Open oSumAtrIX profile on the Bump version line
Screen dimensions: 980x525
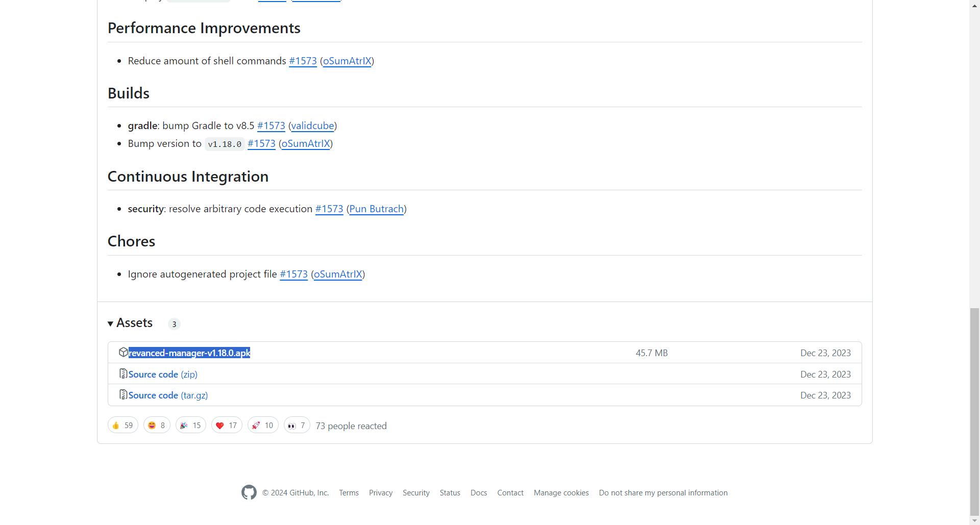pos(306,143)
